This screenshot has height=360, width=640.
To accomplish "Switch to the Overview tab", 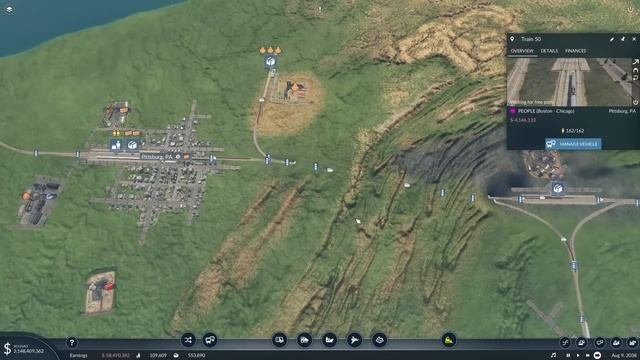I will (x=522, y=51).
